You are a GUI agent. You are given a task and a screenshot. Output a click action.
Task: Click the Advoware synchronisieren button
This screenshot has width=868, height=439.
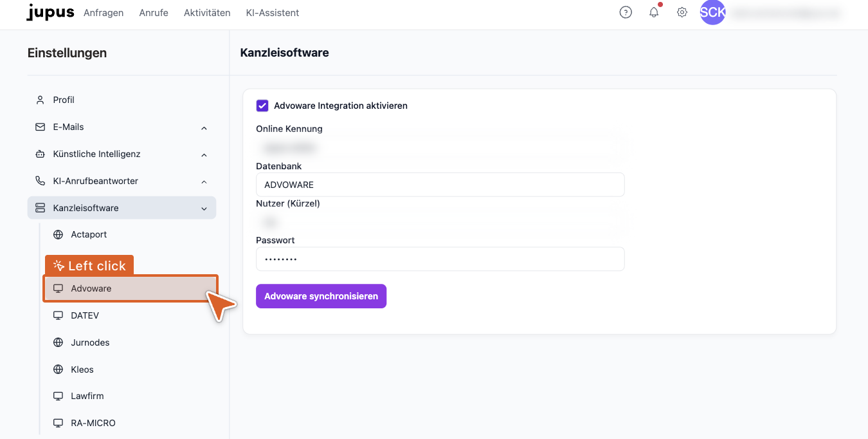coord(321,296)
